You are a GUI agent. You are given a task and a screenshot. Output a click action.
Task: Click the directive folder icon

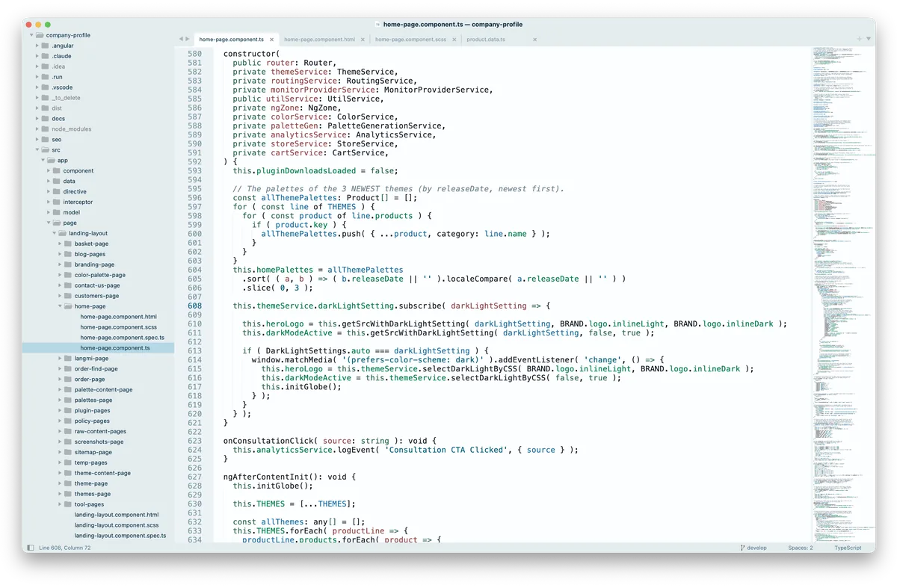click(x=57, y=191)
